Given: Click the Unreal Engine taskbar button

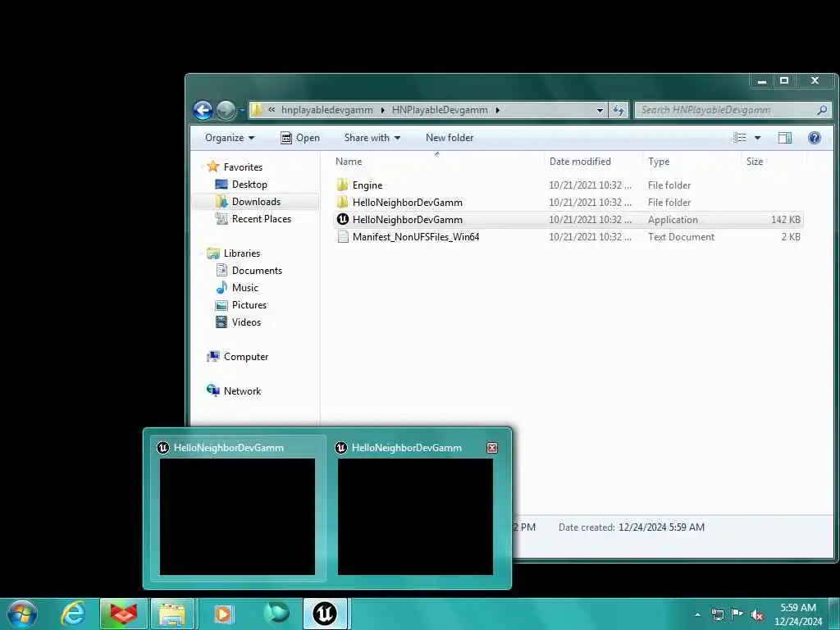Looking at the screenshot, I should 325,614.
